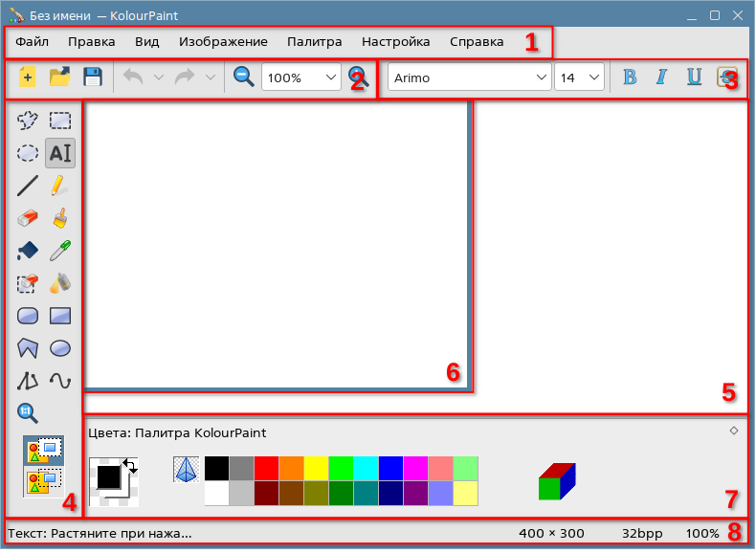Click the New document icon

(x=28, y=77)
